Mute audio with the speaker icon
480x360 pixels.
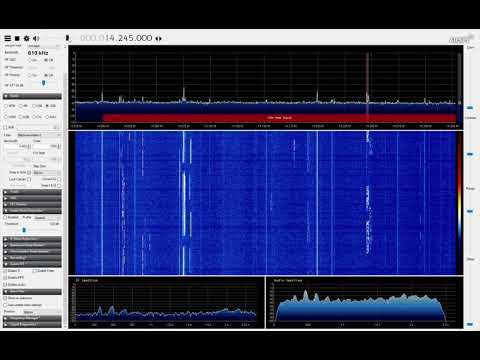[36, 38]
